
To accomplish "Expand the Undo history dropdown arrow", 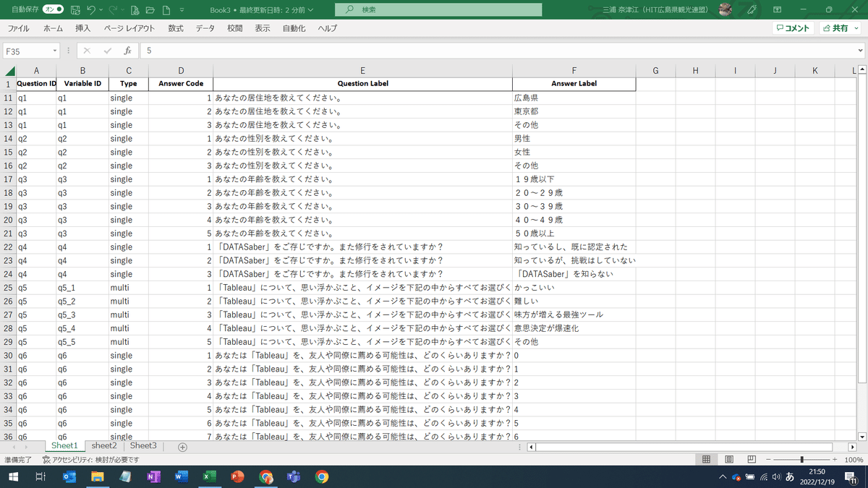I will click(x=101, y=10).
